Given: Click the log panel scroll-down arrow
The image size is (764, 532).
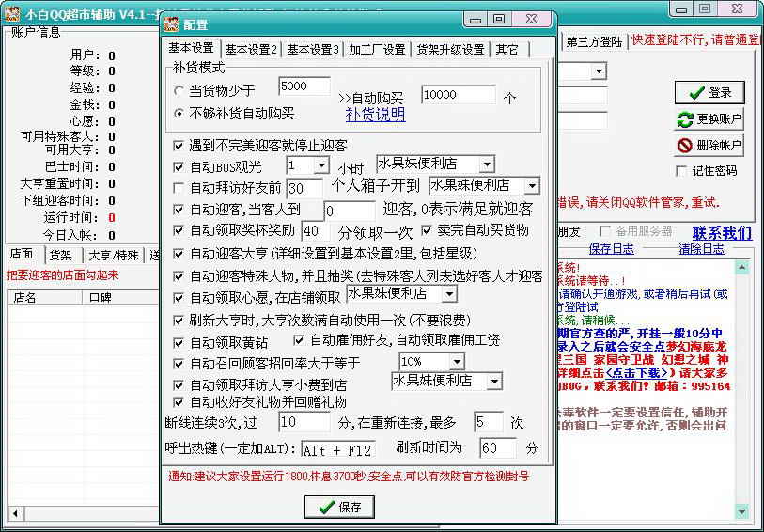Looking at the screenshot, I should 741,511.
